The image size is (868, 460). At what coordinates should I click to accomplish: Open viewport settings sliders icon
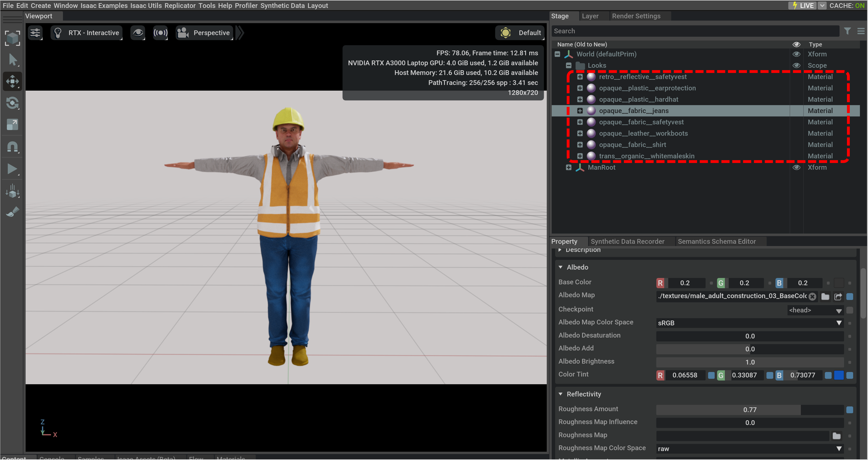tap(35, 33)
